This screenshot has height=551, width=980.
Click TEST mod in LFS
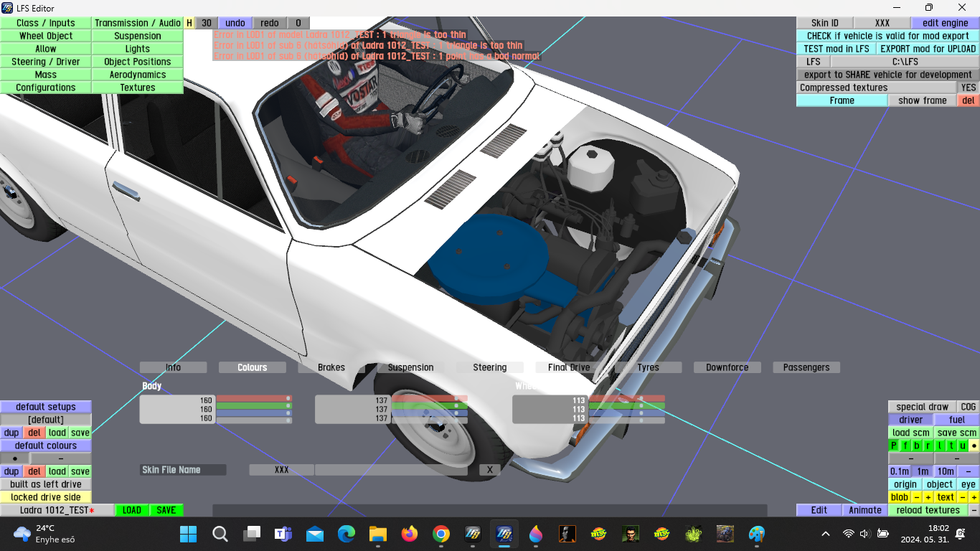(837, 49)
